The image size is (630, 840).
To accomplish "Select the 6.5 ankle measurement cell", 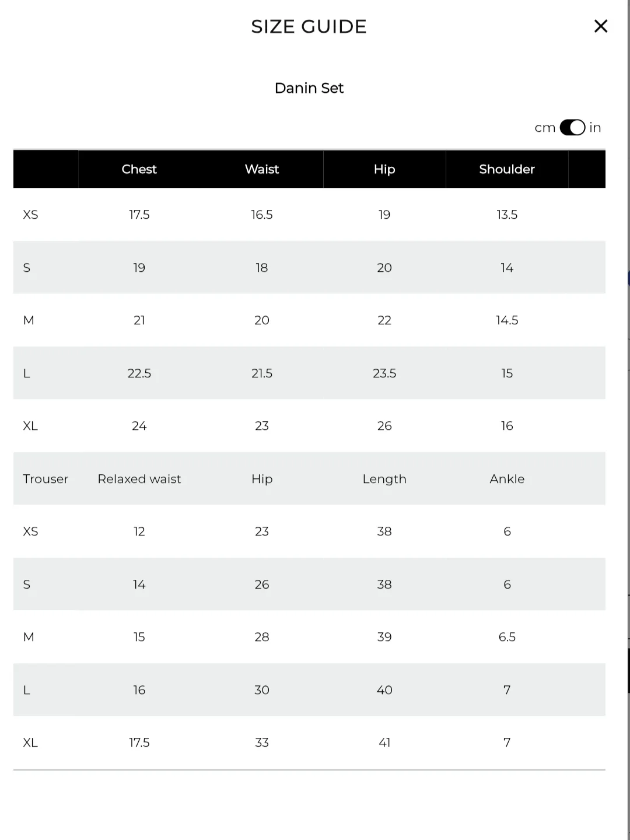I will (507, 637).
